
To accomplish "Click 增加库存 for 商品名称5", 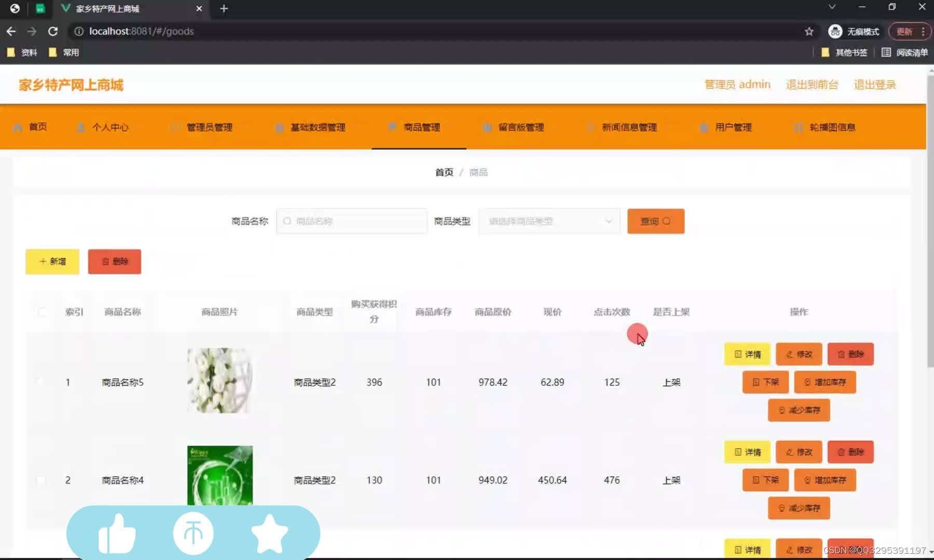I will point(825,382).
